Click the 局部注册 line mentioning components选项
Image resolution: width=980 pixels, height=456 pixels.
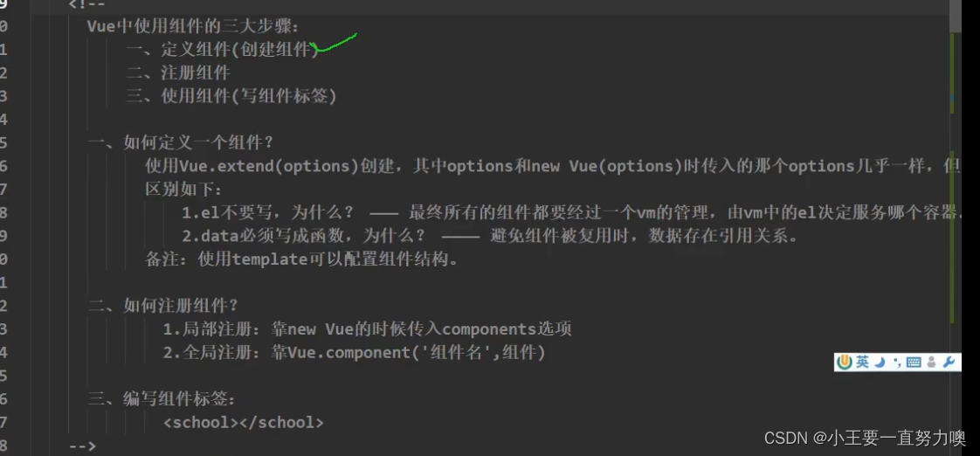367,329
